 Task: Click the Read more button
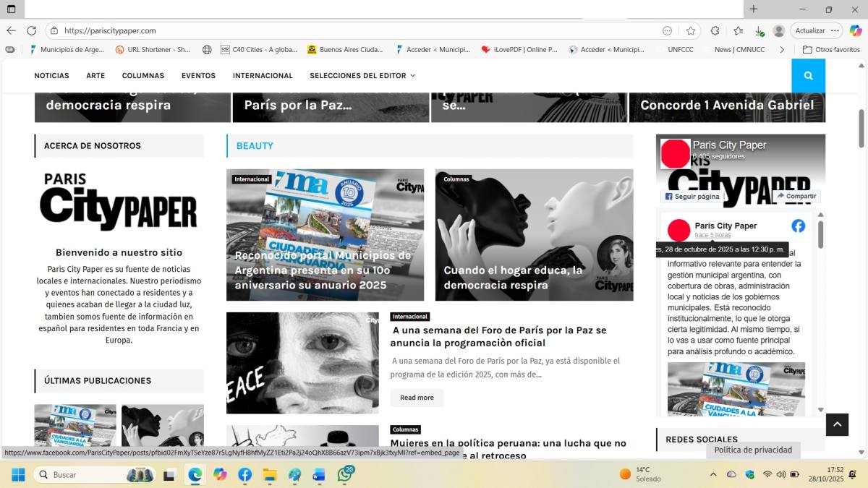(x=417, y=398)
